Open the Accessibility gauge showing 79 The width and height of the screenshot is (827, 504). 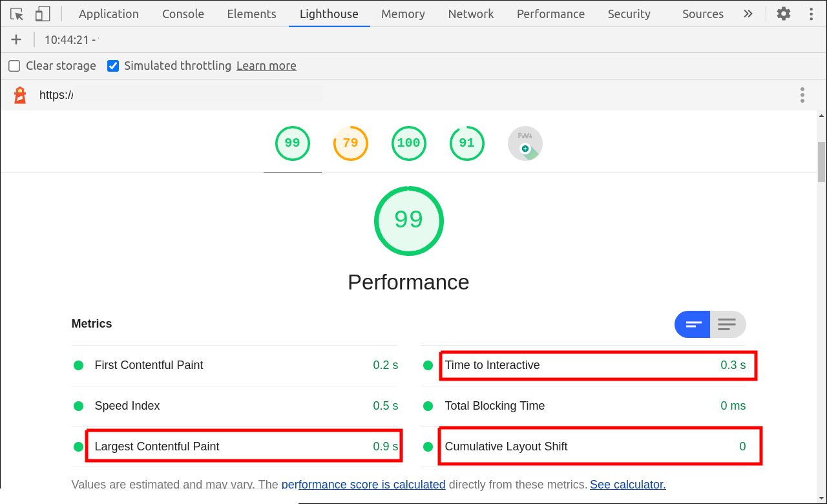350,143
